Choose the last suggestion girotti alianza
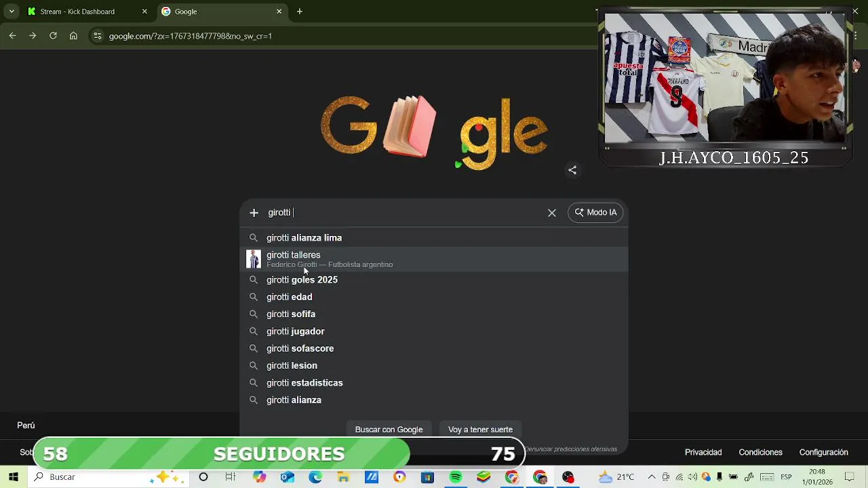The width and height of the screenshot is (868, 488). tap(434, 400)
